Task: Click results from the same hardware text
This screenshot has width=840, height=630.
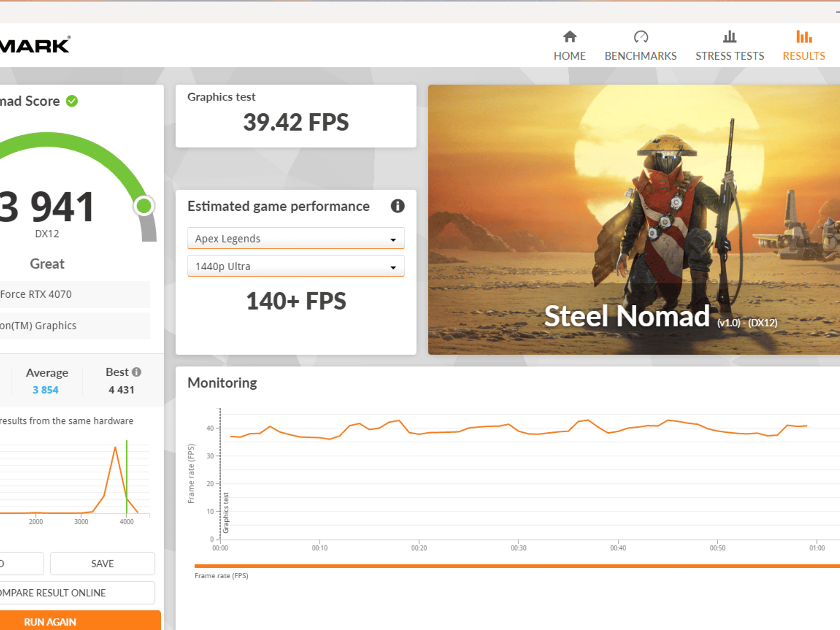Action: pos(66,421)
